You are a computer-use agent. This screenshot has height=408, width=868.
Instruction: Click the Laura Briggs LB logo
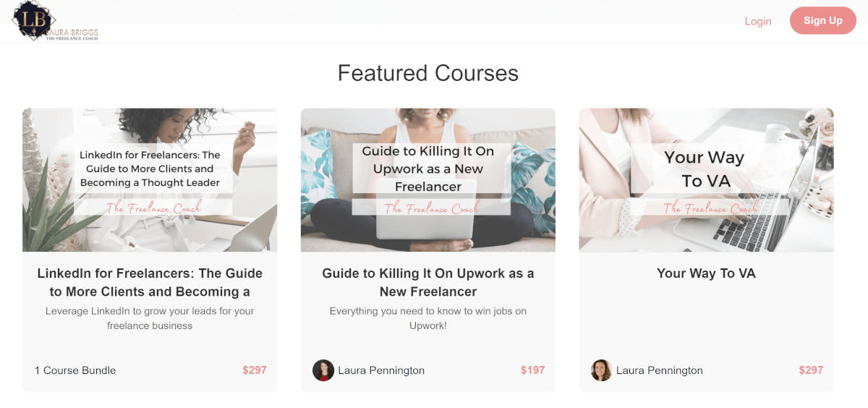[x=54, y=20]
